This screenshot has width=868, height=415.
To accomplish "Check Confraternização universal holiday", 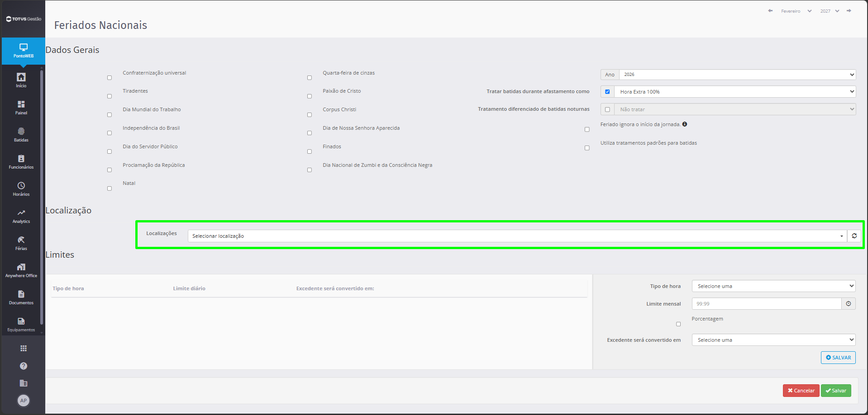I will pos(110,78).
